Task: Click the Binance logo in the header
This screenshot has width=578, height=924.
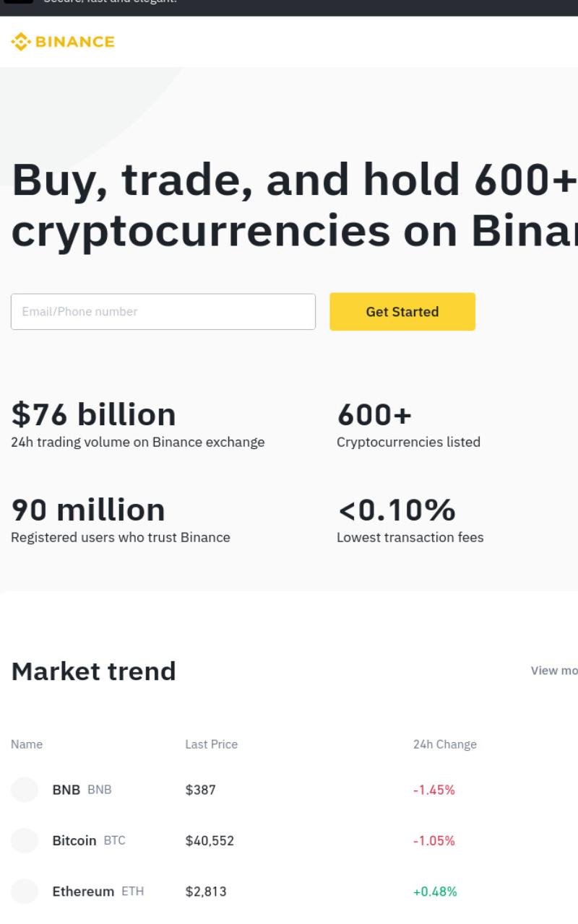Action: point(63,42)
